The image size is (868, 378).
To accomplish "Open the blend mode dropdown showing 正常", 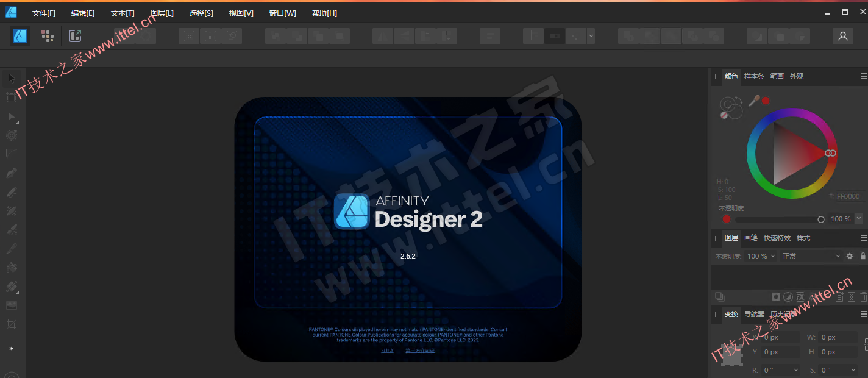I will tap(811, 256).
